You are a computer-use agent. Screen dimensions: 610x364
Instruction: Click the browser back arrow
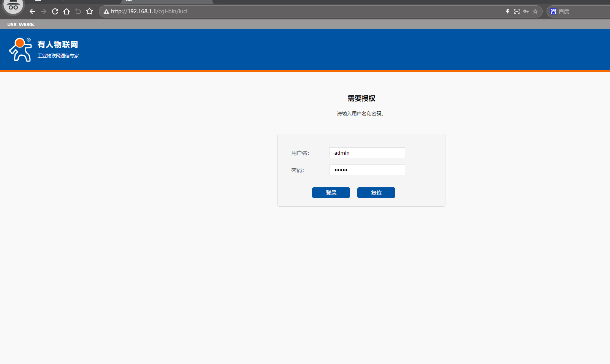click(32, 11)
